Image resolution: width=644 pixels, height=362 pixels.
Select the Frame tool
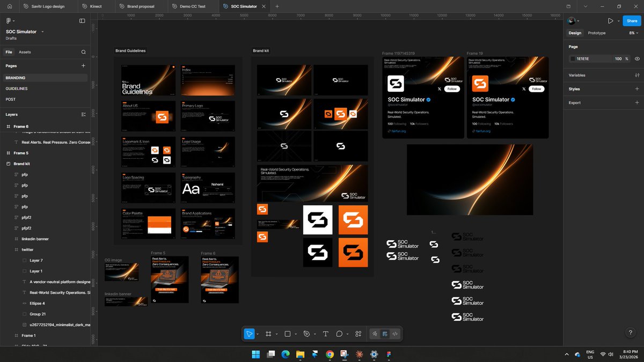pyautogui.click(x=268, y=334)
